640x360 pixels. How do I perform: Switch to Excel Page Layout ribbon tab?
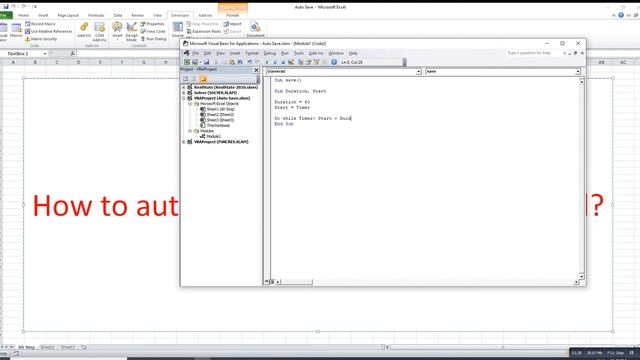click(68, 16)
